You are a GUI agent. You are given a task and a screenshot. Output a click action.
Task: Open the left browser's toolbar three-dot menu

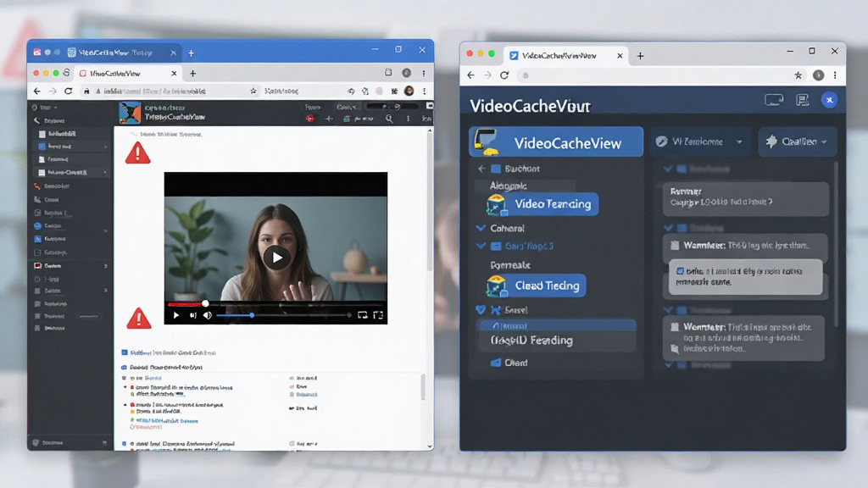(425, 91)
